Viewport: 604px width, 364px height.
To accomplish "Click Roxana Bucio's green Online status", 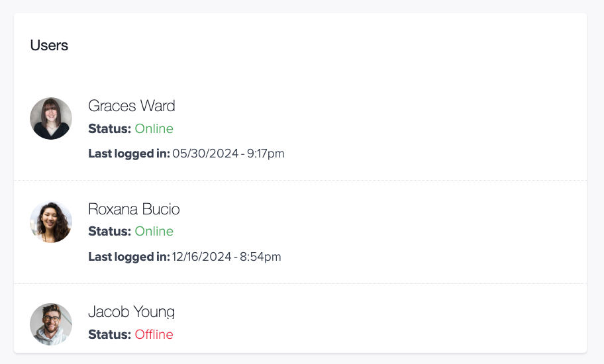I will pos(154,231).
